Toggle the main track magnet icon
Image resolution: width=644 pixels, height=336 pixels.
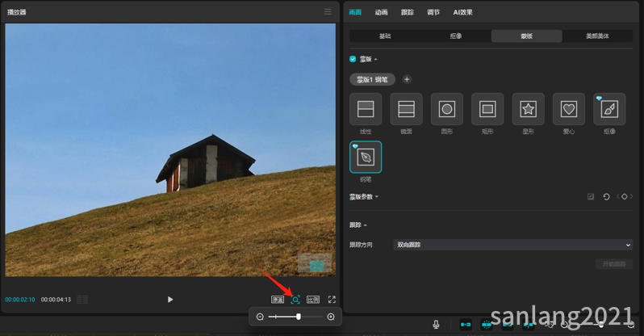[x=466, y=325]
